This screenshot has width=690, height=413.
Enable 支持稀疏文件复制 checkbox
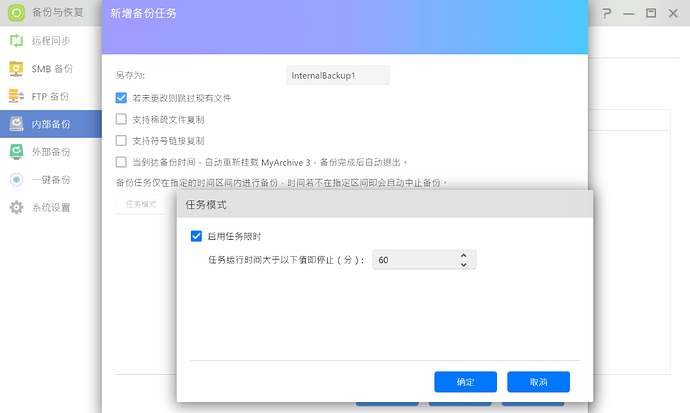(x=121, y=119)
